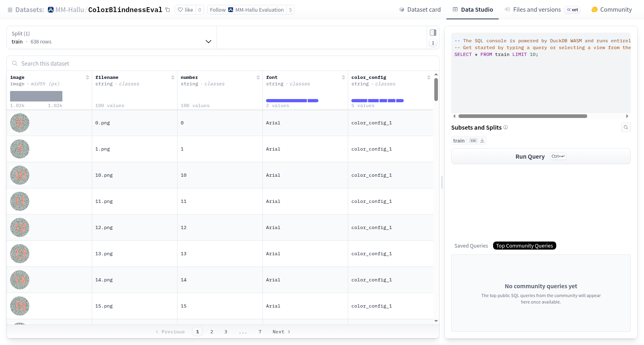
Task: Open the vertical three-dot options menu
Action: click(x=433, y=43)
